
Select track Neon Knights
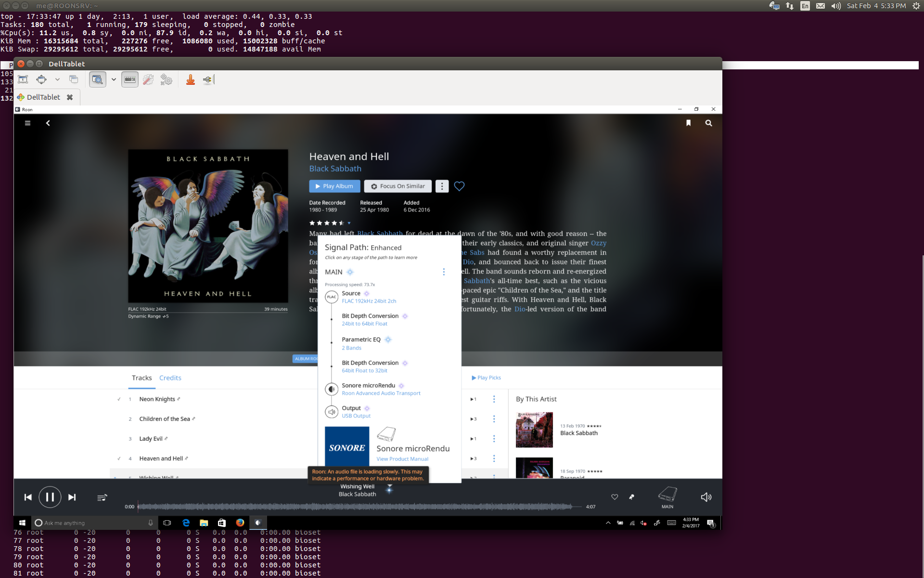[x=157, y=399]
